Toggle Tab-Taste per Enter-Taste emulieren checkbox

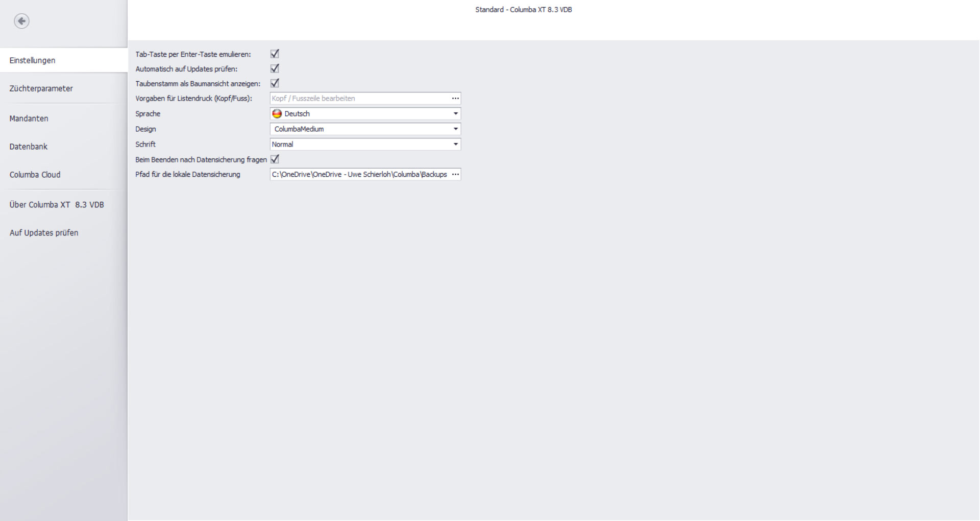click(x=275, y=54)
